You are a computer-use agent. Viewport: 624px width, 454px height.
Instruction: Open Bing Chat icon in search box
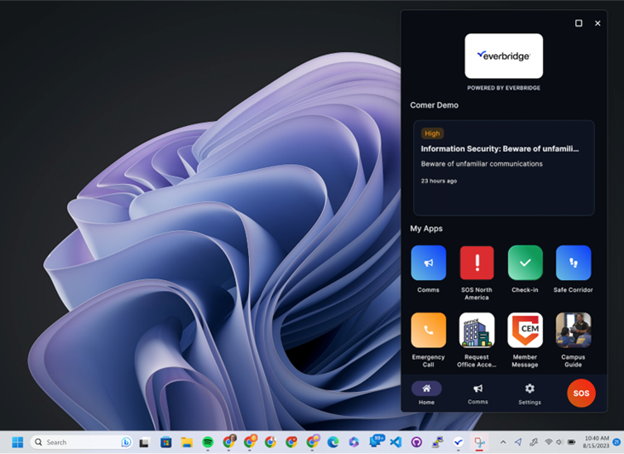126,442
